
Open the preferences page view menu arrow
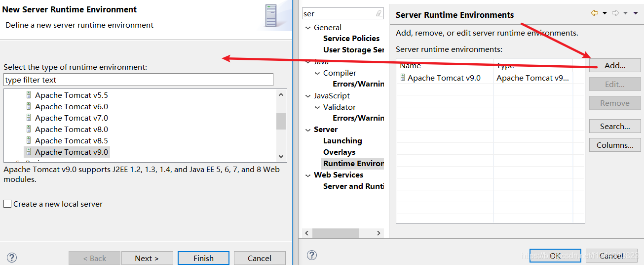click(x=636, y=13)
